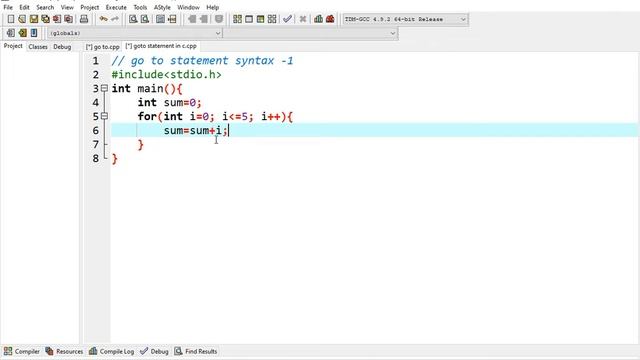Screen dimensions: 640x360
Task: Switch to the go to.cpp editor tab
Action: (102, 47)
